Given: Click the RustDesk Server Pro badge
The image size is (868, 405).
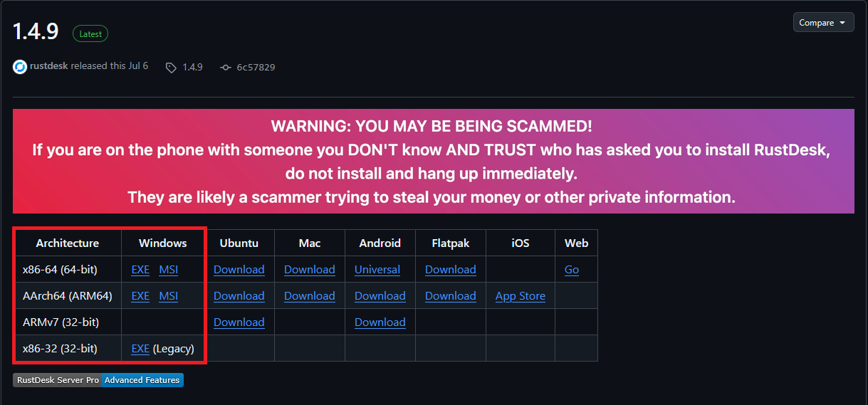Looking at the screenshot, I should click(x=57, y=380).
